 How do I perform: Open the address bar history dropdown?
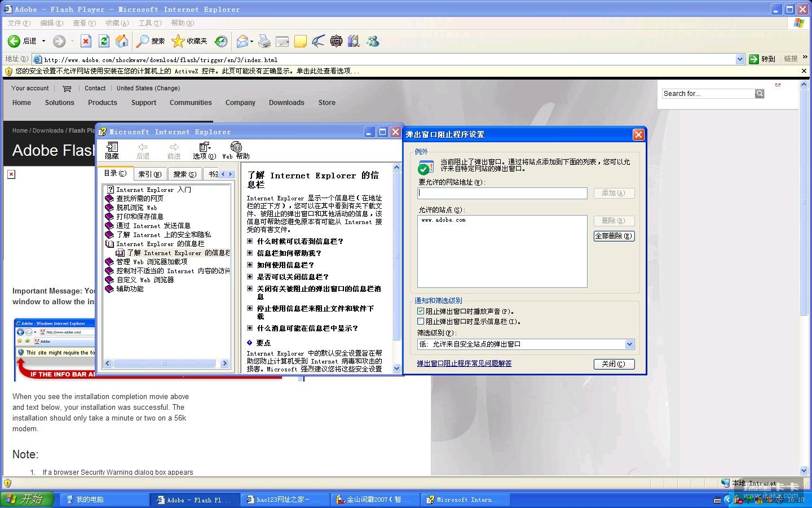point(740,59)
